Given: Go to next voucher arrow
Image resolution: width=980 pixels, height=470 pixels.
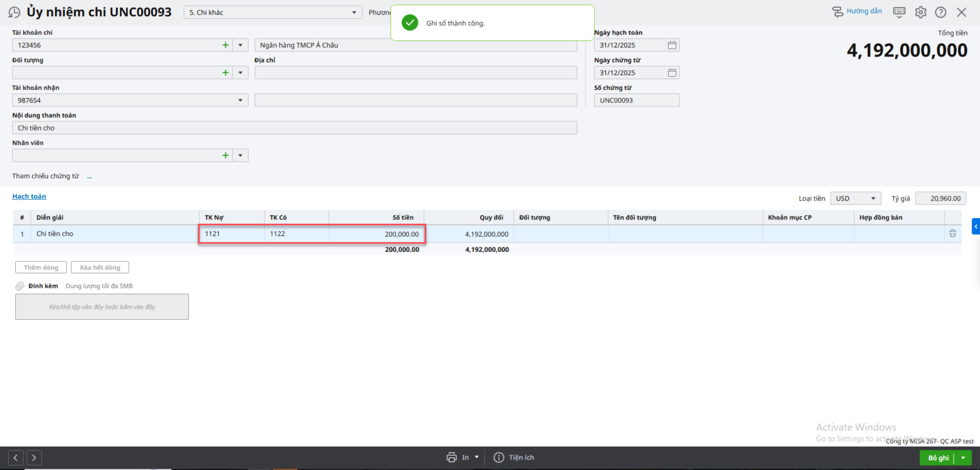Looking at the screenshot, I should [x=34, y=458].
